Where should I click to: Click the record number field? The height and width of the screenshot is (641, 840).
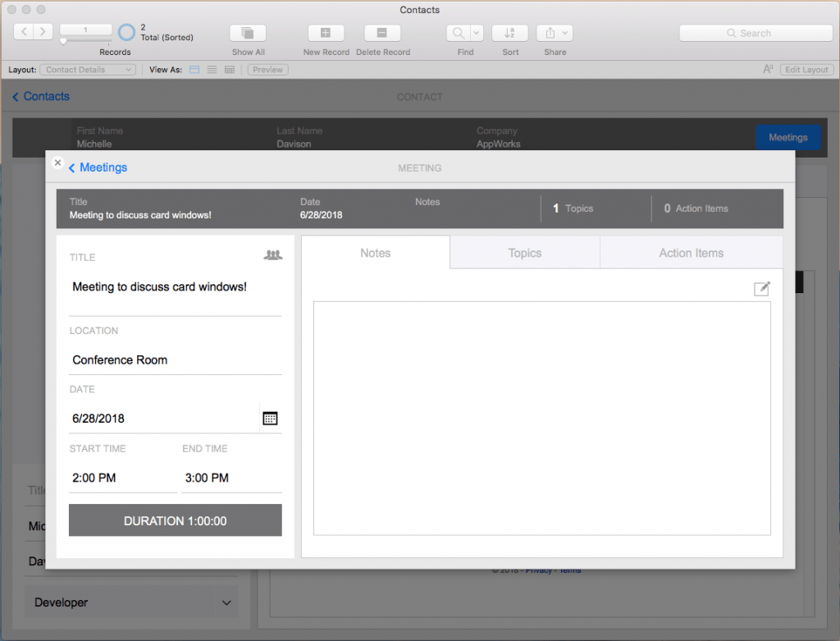[85, 30]
